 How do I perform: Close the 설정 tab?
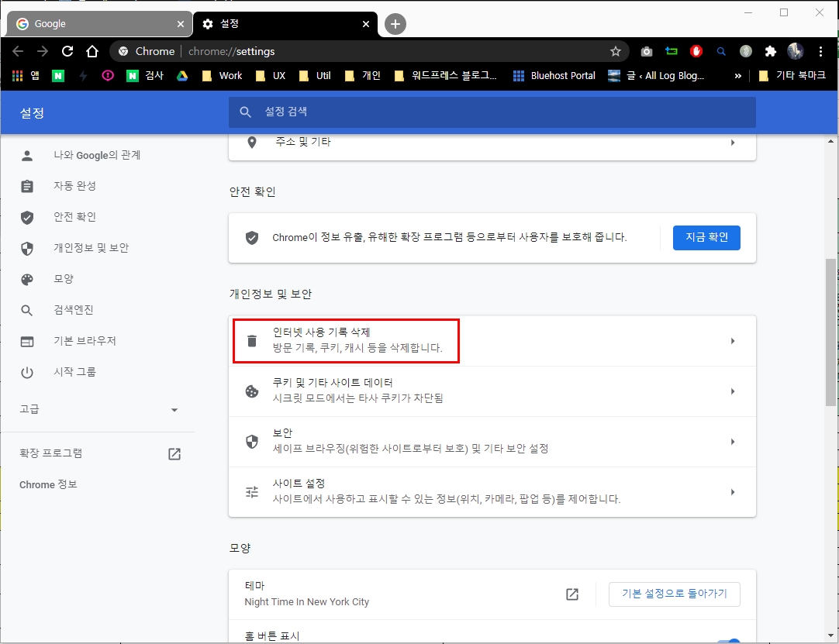(x=366, y=24)
